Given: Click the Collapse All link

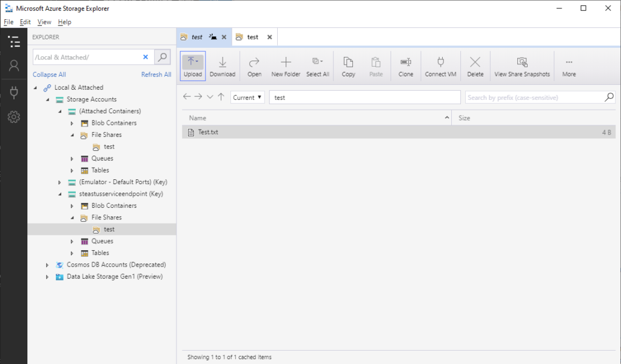Looking at the screenshot, I should (x=49, y=74).
